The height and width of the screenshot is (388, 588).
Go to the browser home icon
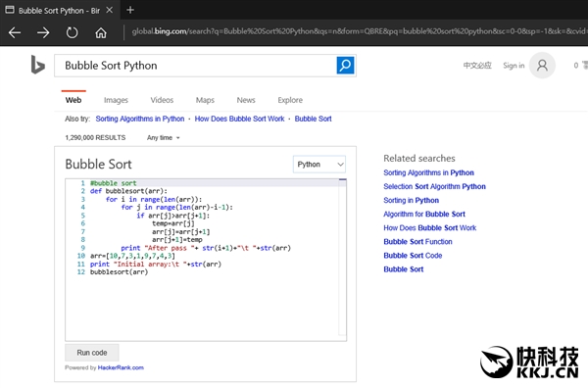[x=101, y=32]
